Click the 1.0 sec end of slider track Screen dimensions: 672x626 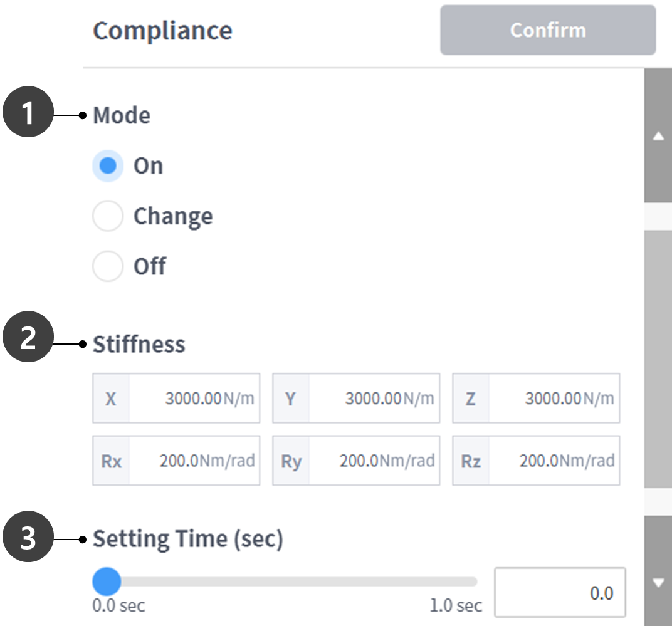(x=474, y=582)
